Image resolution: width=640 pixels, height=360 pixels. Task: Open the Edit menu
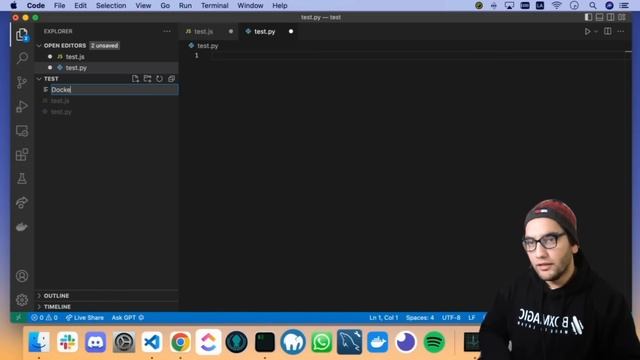pyautogui.click(x=80, y=6)
